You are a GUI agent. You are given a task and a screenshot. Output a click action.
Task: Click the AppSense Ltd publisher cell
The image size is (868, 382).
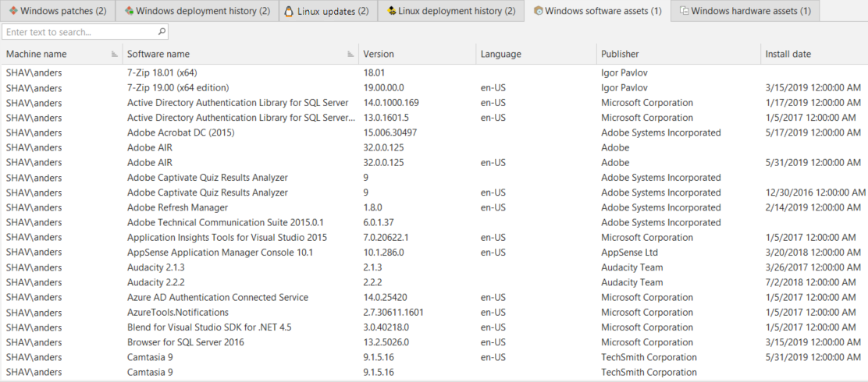coord(629,252)
